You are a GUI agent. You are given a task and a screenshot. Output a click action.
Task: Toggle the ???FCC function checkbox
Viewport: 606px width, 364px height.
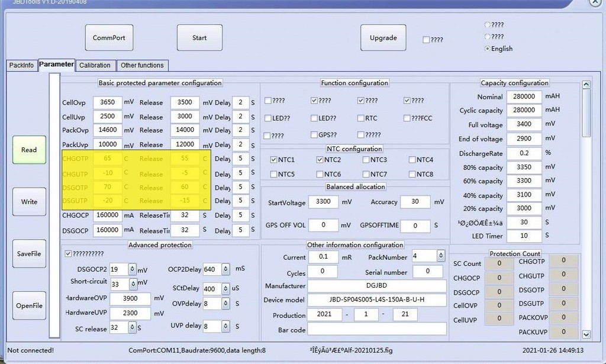pos(407,118)
